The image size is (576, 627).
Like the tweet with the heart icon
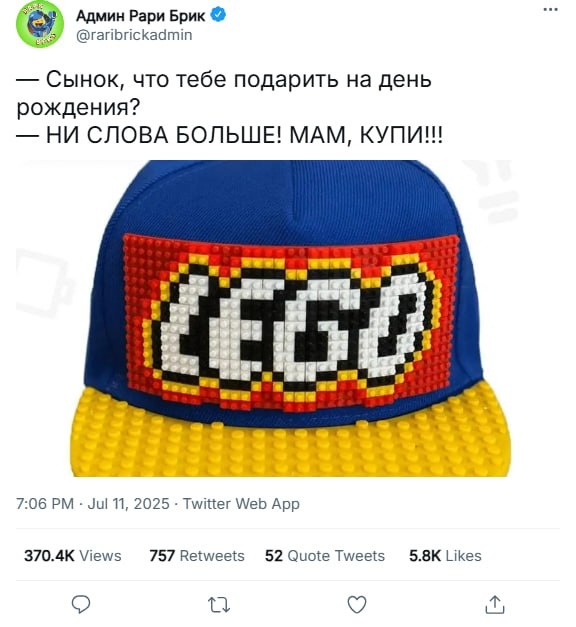coord(357,604)
